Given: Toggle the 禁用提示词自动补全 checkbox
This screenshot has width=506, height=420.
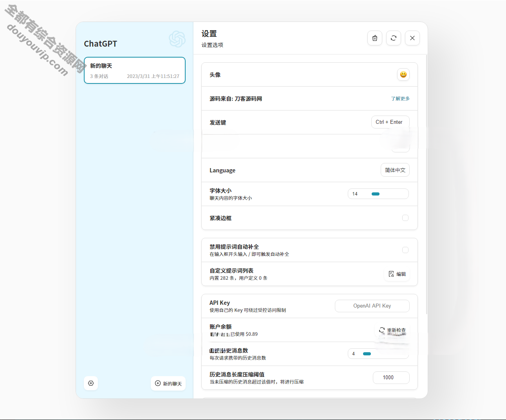Looking at the screenshot, I should [405, 250].
